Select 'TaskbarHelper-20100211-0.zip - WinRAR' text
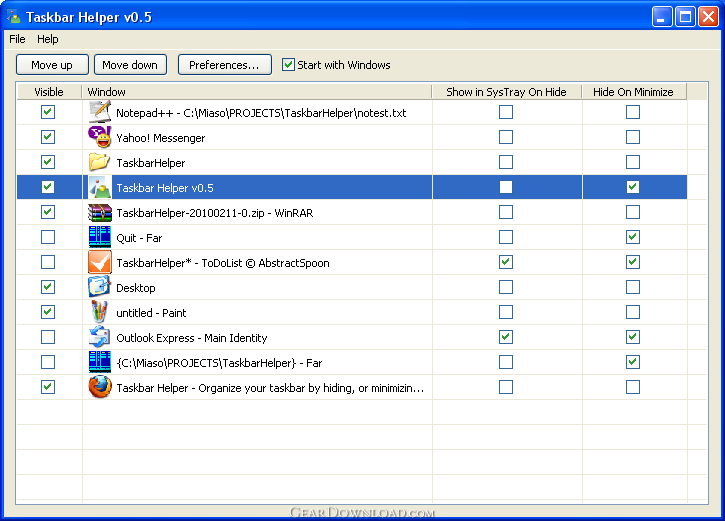725x521 pixels. [x=215, y=213]
